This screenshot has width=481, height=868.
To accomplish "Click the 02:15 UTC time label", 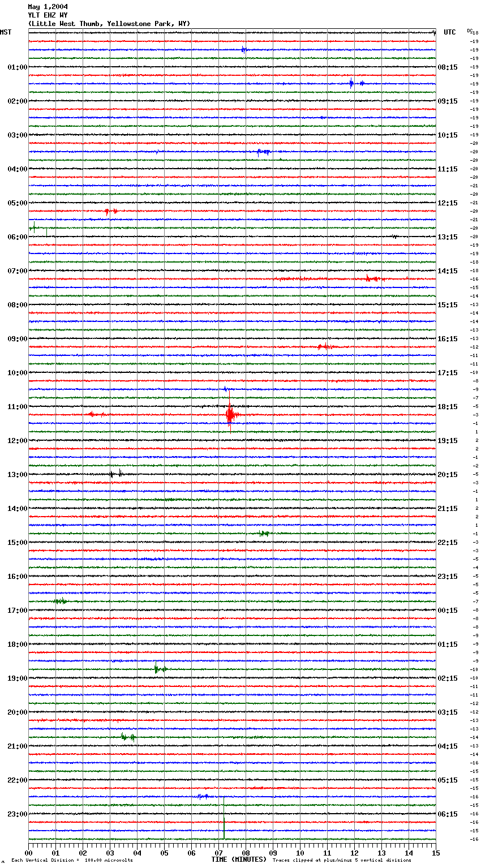I will point(448,678).
